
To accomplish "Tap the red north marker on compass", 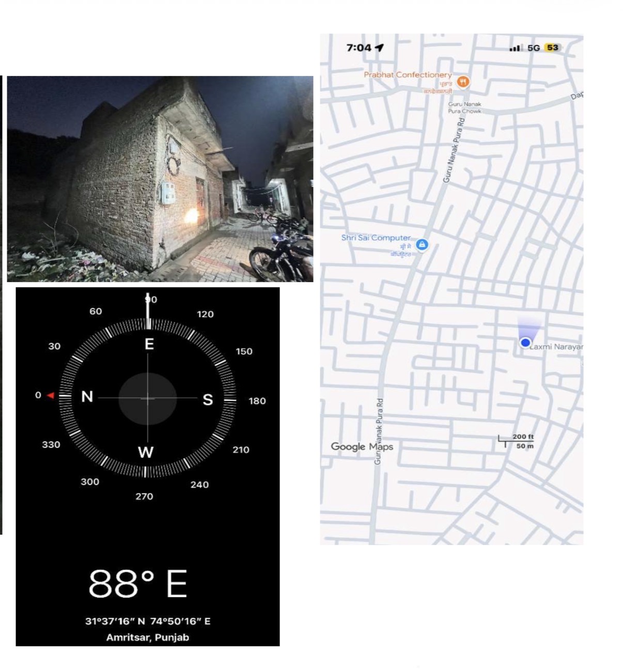I will point(51,395).
